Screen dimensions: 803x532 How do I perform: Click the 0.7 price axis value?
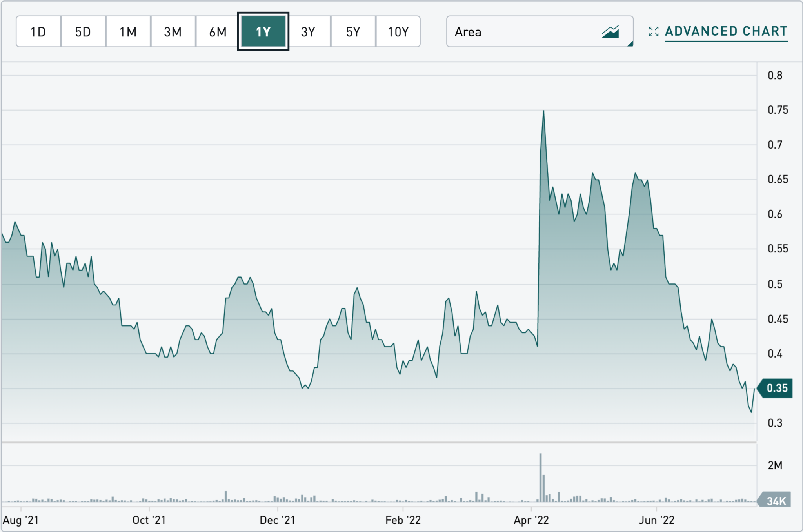pyautogui.click(x=775, y=145)
